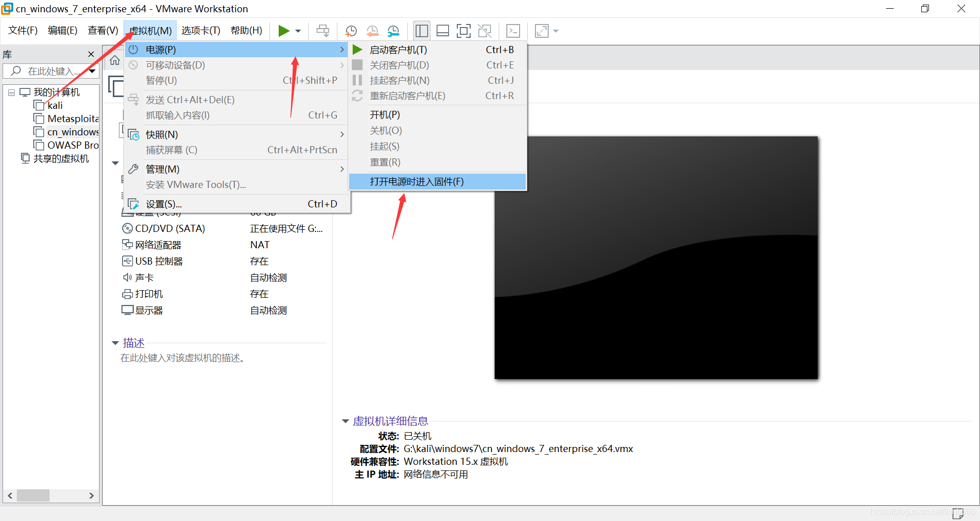Close the library panel
This screenshot has width=980, height=521.
(x=91, y=54)
